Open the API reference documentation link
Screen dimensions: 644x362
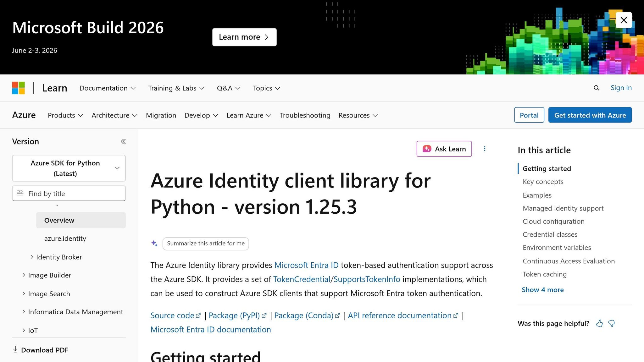(403, 315)
